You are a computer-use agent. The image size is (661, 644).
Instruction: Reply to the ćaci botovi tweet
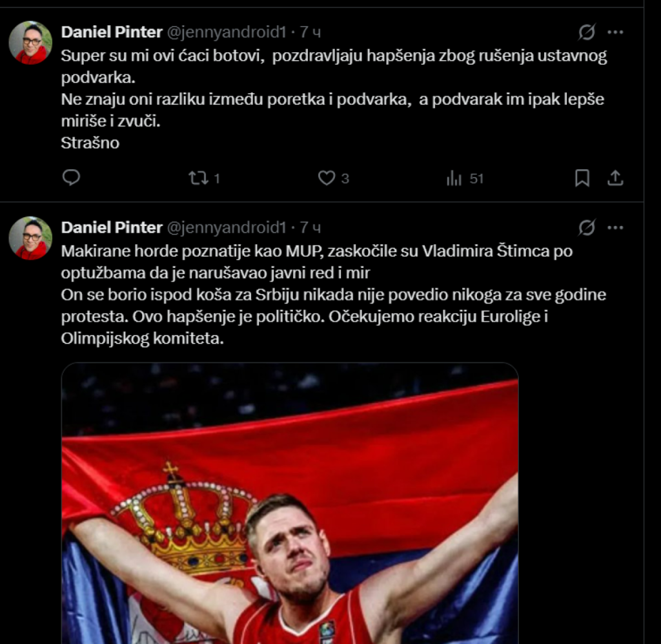click(72, 178)
